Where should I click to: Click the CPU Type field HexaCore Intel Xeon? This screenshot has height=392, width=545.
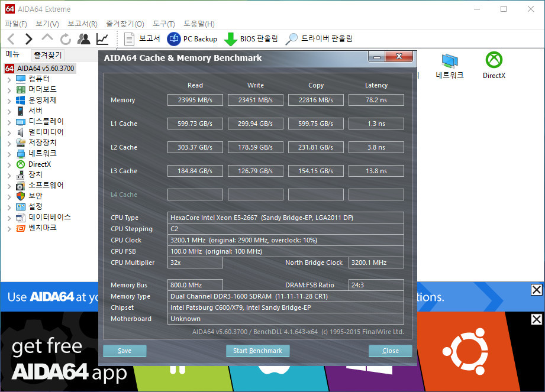285,218
